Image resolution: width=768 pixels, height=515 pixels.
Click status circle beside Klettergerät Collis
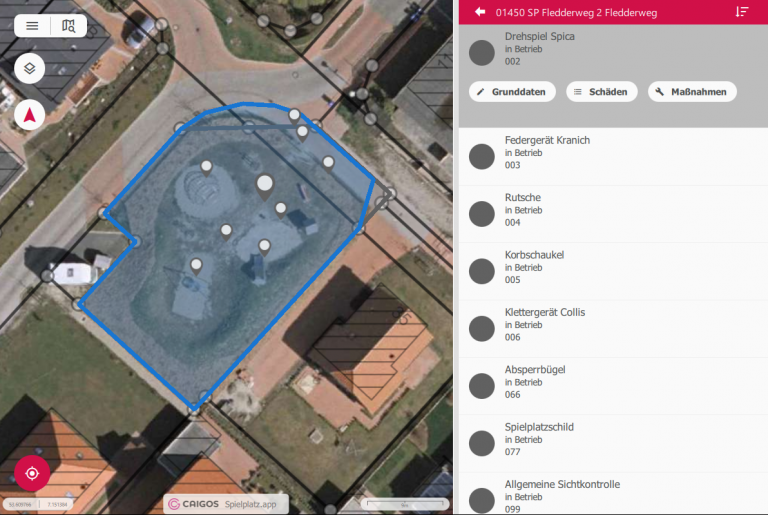[481, 328]
